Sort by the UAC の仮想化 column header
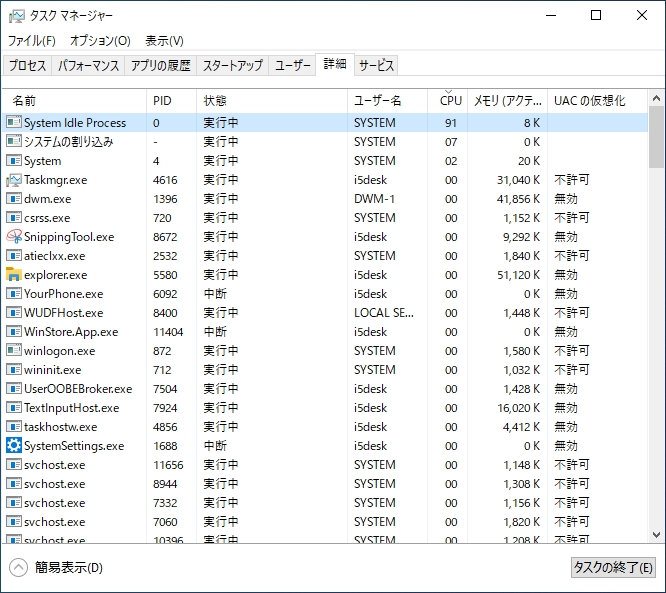The image size is (666, 593). (598, 101)
